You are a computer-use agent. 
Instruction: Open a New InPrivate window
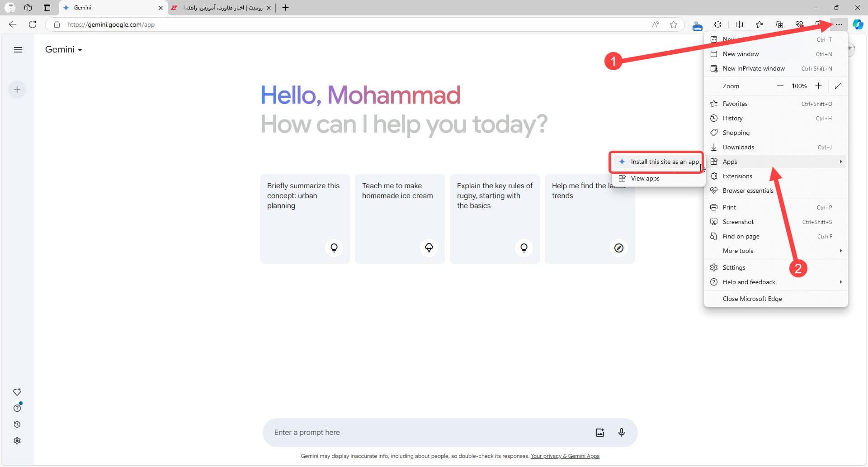(x=776, y=68)
